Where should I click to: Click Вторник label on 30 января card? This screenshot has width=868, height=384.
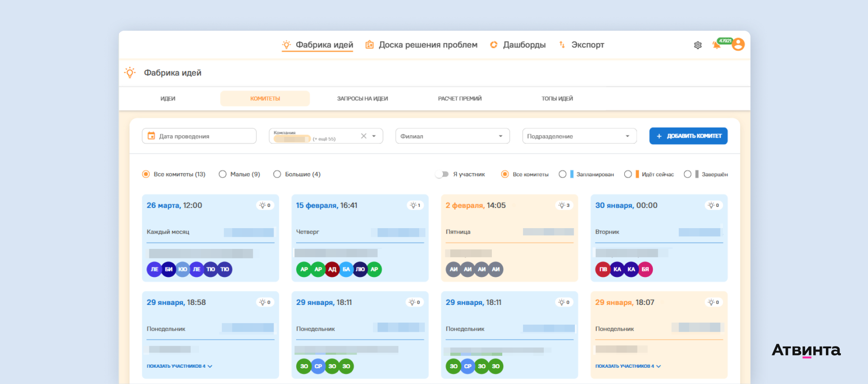607,232
